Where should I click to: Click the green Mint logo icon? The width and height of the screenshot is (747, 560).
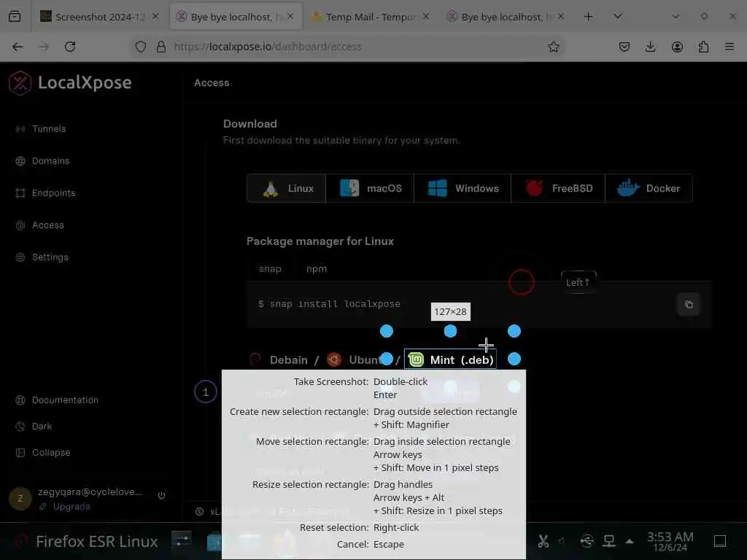(x=416, y=359)
